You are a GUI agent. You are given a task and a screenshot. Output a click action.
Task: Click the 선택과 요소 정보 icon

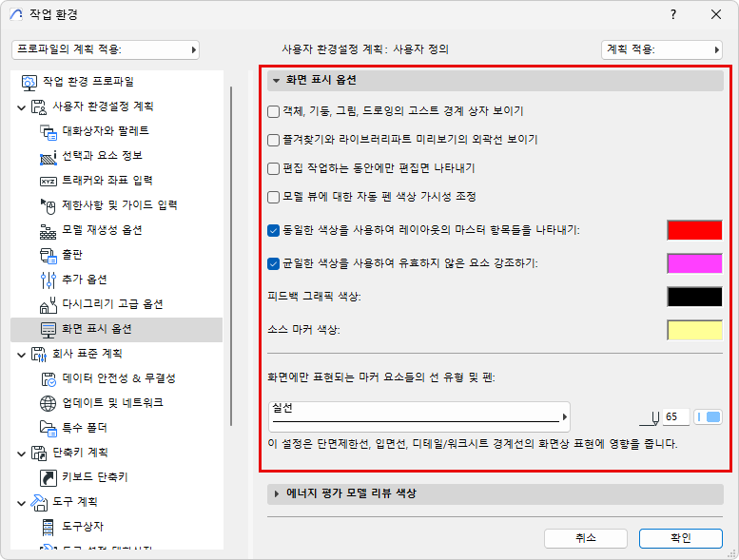coord(49,156)
